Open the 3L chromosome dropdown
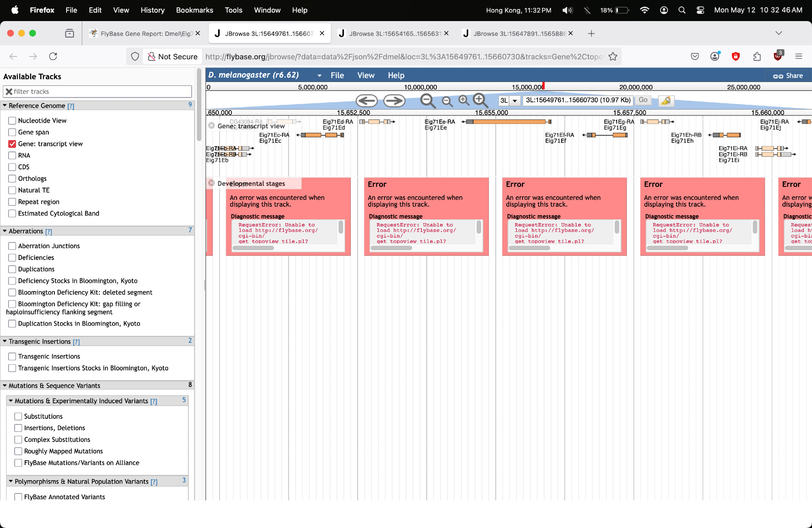 point(514,101)
